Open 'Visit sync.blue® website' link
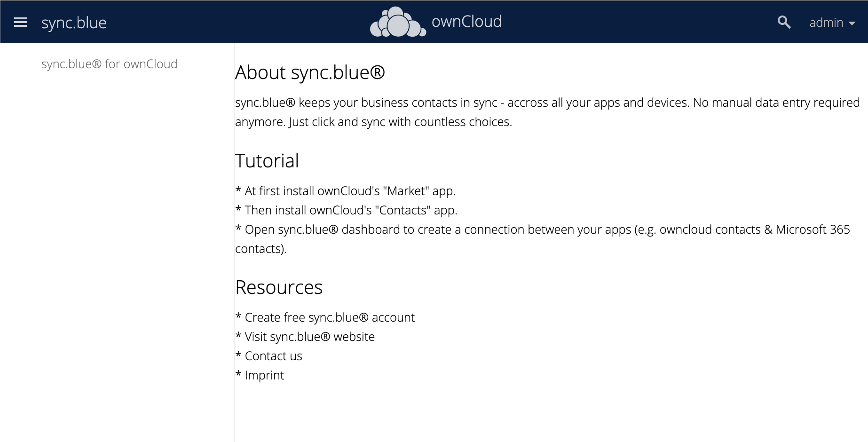The height and width of the screenshot is (442, 868). click(310, 337)
